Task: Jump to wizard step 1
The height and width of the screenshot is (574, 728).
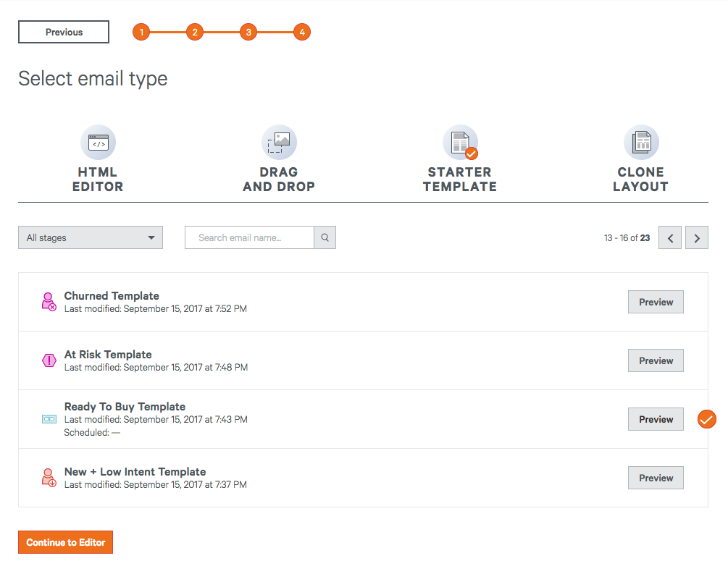Action: click(x=141, y=32)
